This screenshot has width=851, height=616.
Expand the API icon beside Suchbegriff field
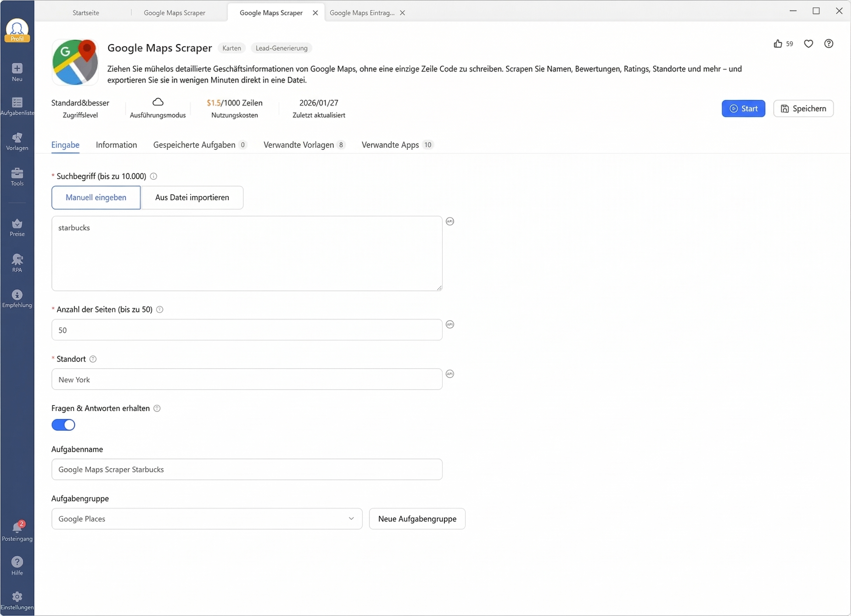tap(450, 221)
